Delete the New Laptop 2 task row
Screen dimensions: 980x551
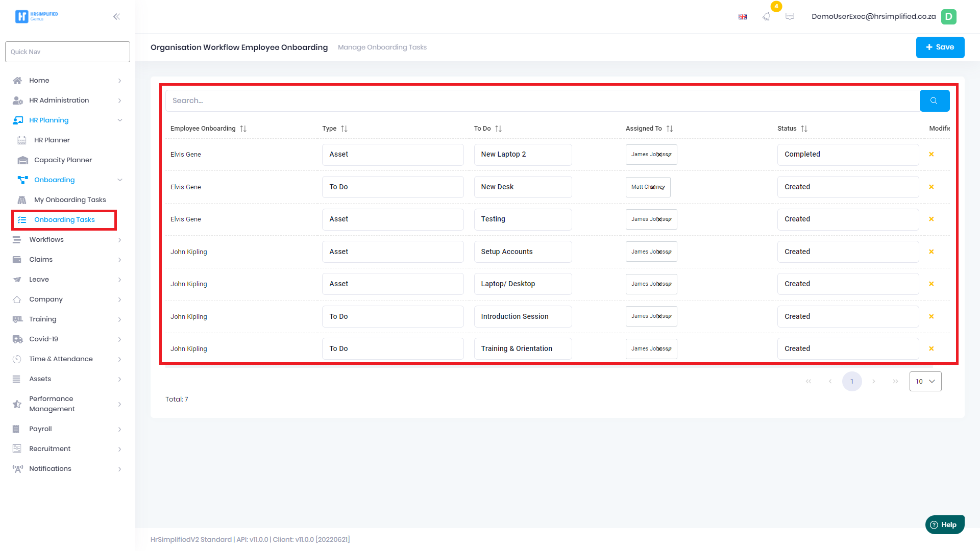[931, 154]
